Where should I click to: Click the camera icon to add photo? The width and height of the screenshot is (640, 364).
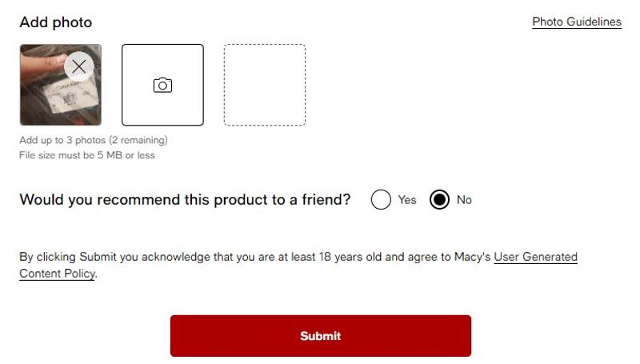pos(162,85)
